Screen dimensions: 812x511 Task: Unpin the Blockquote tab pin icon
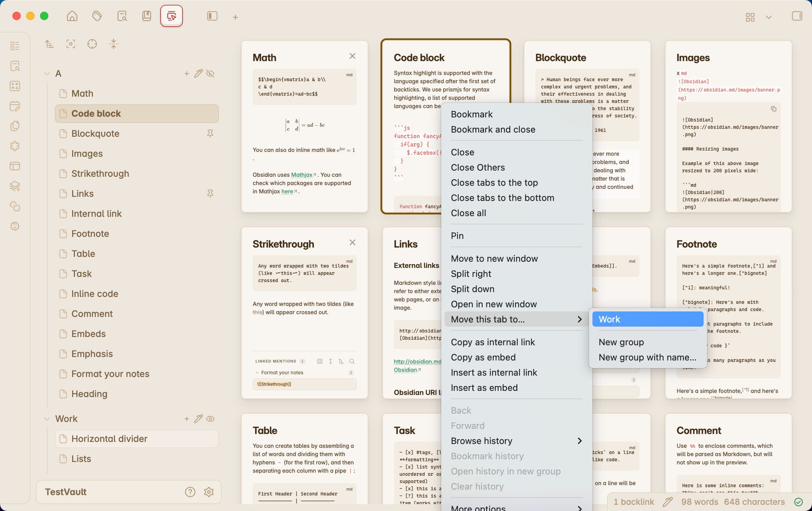click(x=210, y=134)
